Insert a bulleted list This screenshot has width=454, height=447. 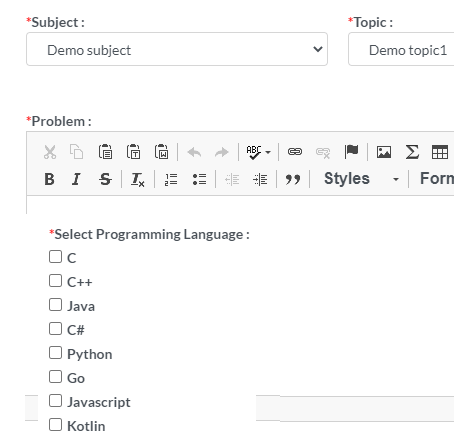click(x=199, y=179)
